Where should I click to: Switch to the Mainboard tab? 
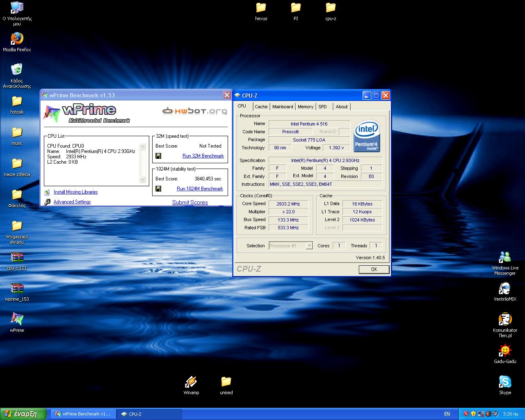[x=283, y=107]
